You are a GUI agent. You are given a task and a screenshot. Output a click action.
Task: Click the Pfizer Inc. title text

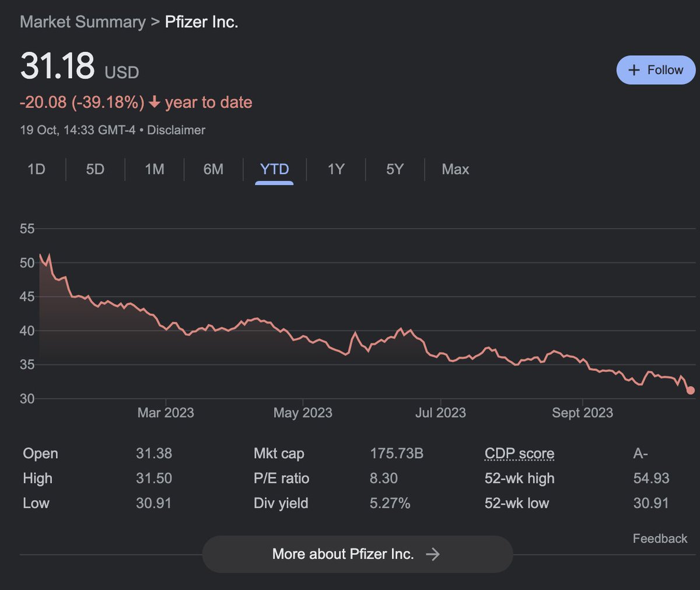point(201,22)
